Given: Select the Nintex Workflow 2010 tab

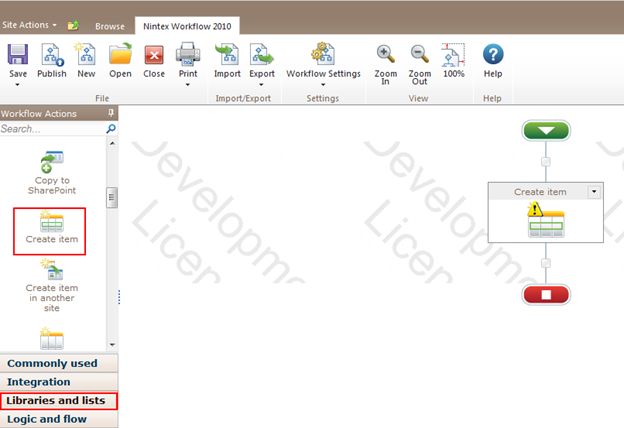Looking at the screenshot, I should coord(187,26).
